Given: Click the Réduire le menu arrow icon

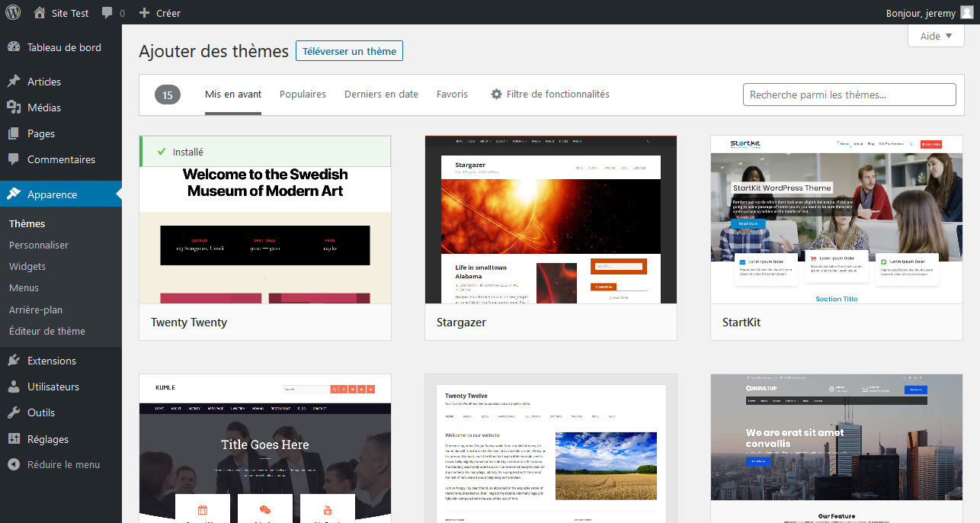Looking at the screenshot, I should (14, 464).
